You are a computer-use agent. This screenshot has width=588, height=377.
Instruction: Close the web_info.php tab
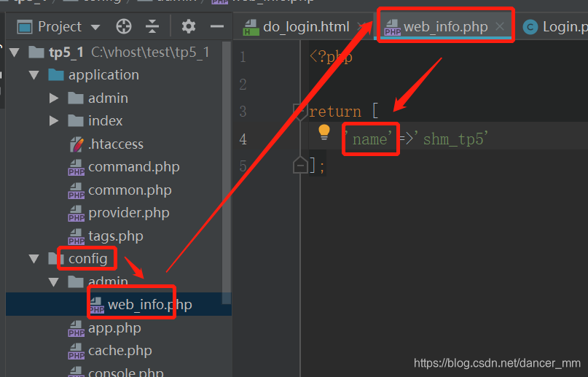[x=500, y=26]
